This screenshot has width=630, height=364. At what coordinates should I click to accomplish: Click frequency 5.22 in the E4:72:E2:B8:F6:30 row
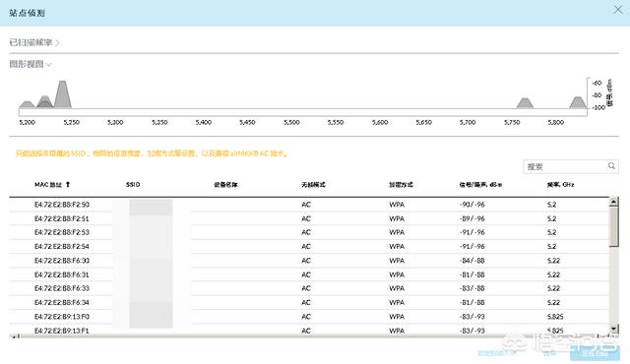[553, 261]
